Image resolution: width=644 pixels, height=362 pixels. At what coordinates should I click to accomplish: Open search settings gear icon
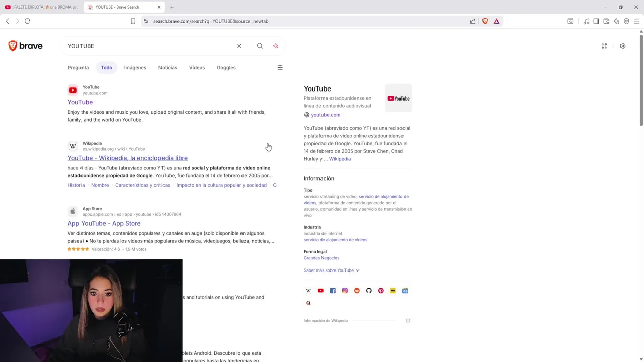pos(623,46)
